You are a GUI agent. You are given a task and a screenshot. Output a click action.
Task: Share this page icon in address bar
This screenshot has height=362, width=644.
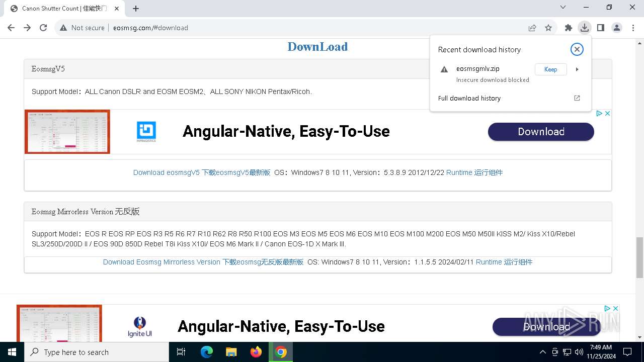click(x=532, y=28)
